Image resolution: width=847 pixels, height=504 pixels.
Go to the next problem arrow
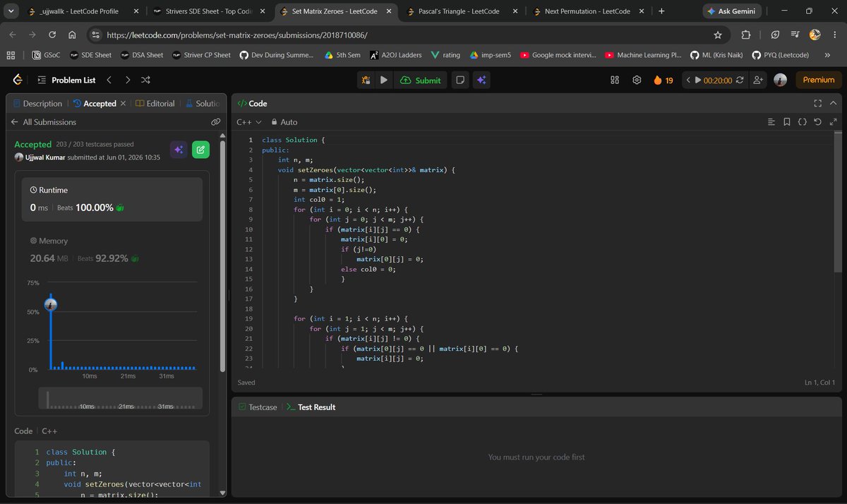128,80
